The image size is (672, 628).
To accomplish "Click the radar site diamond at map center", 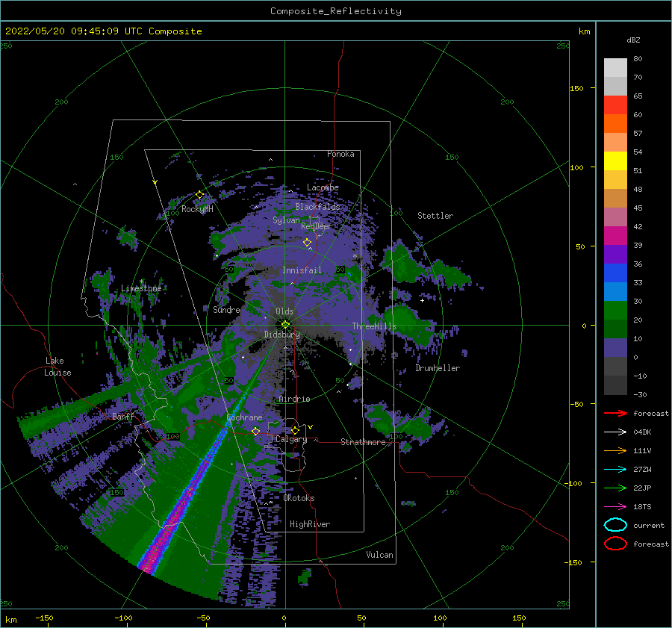I will tap(285, 325).
